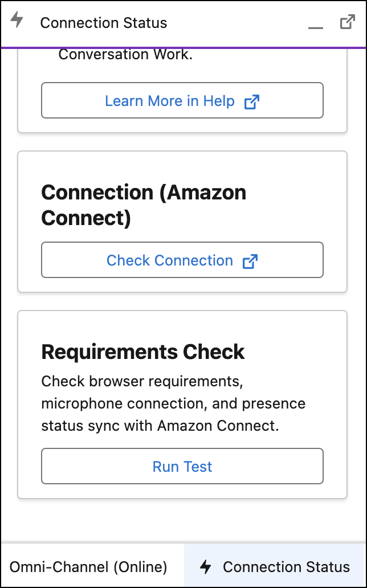This screenshot has height=588, width=367.
Task: Click the external link icon beside Check Connection
Action: (250, 261)
